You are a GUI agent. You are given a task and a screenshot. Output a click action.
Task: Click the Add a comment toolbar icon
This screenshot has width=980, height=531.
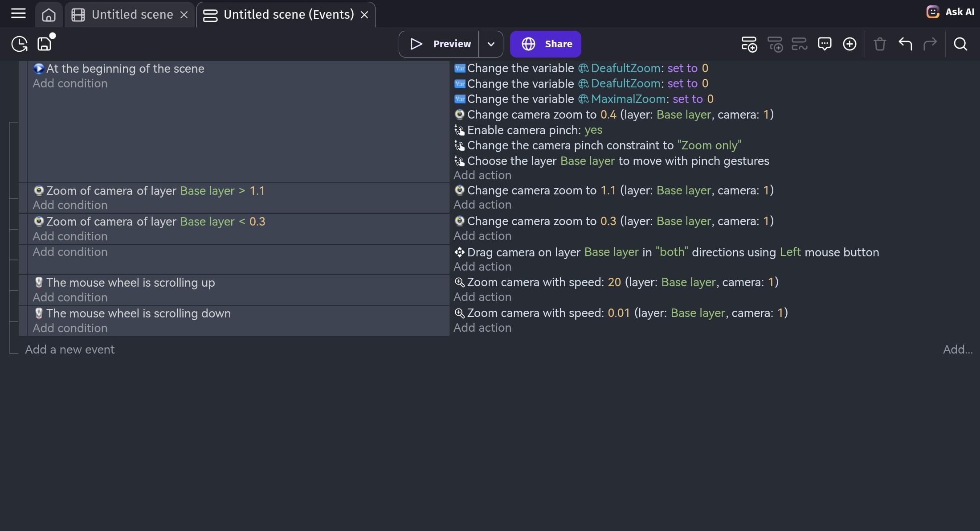(825, 44)
